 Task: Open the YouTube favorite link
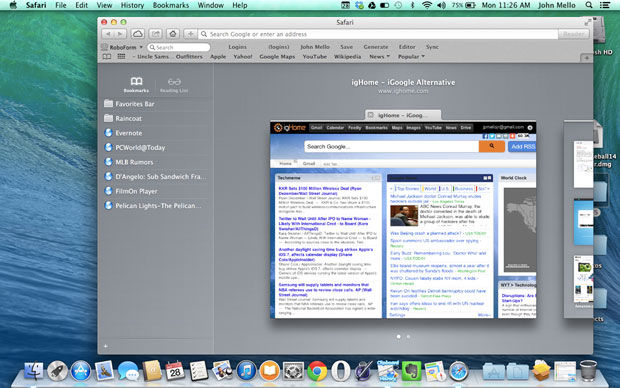[315, 57]
